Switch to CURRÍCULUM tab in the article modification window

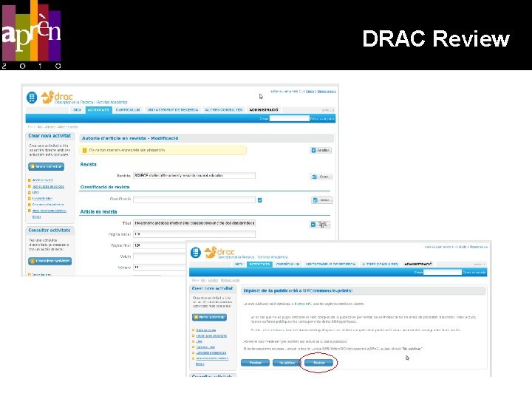click(128, 110)
